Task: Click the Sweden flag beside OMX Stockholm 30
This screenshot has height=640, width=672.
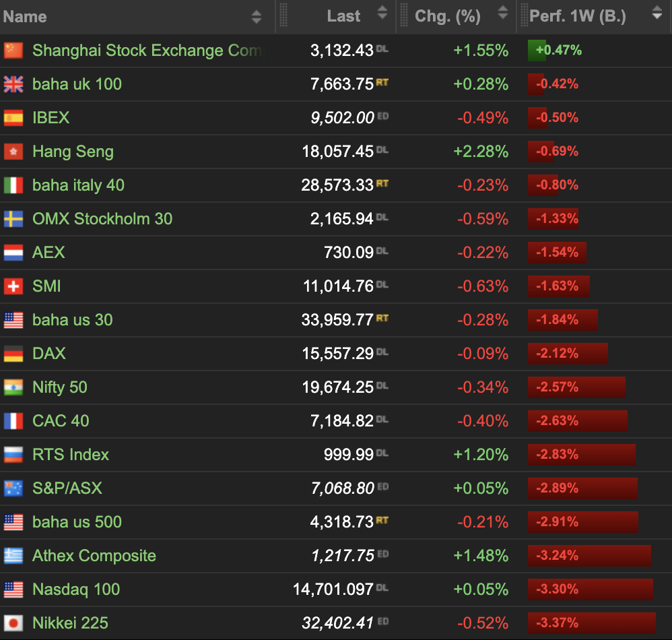Action: coord(13,219)
